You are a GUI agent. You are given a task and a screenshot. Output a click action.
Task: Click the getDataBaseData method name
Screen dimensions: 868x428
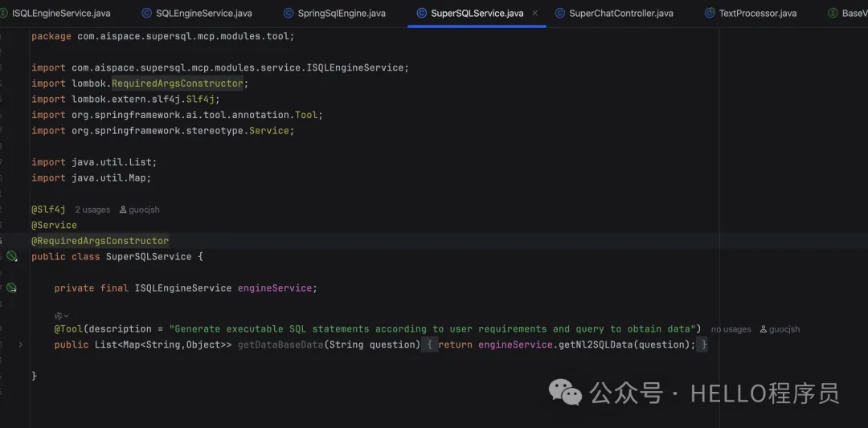click(x=280, y=344)
